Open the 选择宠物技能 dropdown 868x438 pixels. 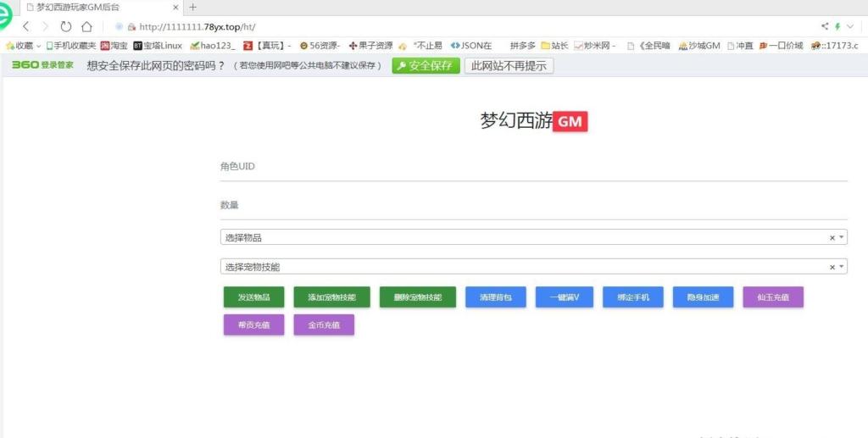point(534,267)
